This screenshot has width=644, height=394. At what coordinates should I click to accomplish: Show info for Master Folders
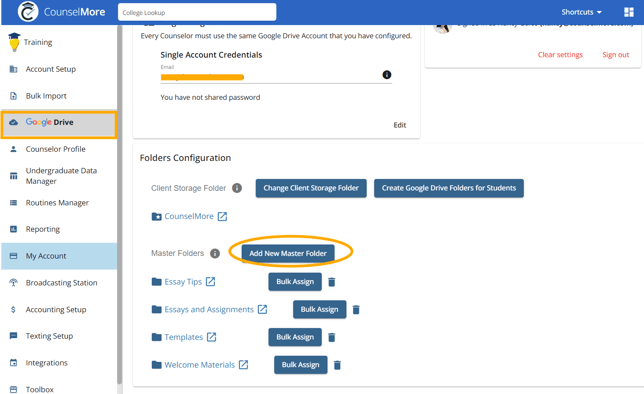[x=215, y=253]
